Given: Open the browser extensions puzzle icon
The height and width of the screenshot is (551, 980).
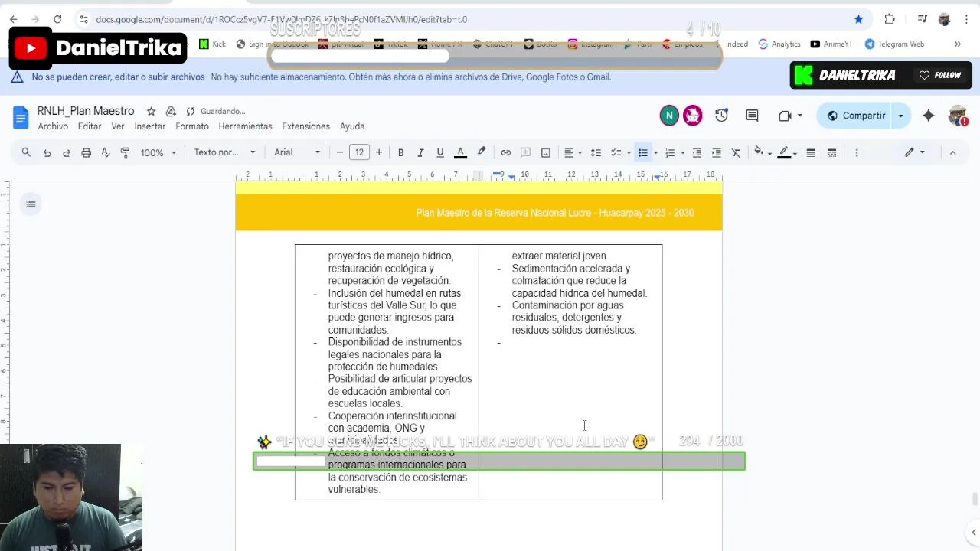Looking at the screenshot, I should [x=889, y=19].
